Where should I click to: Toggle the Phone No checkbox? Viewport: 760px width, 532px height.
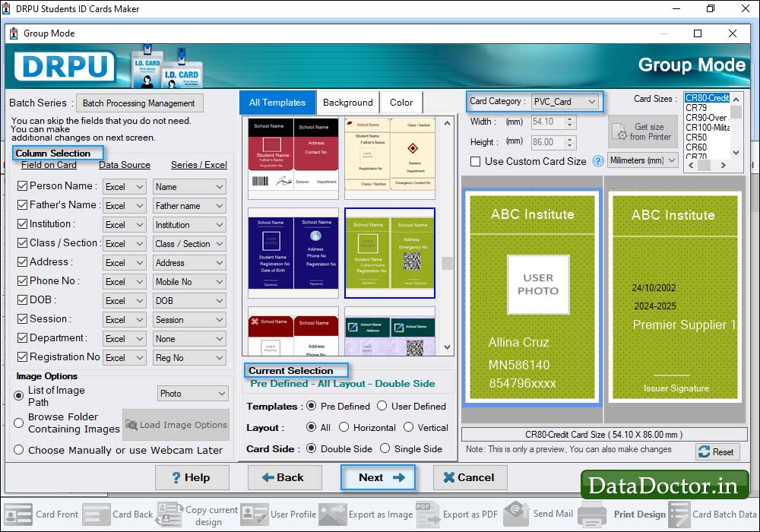[22, 281]
